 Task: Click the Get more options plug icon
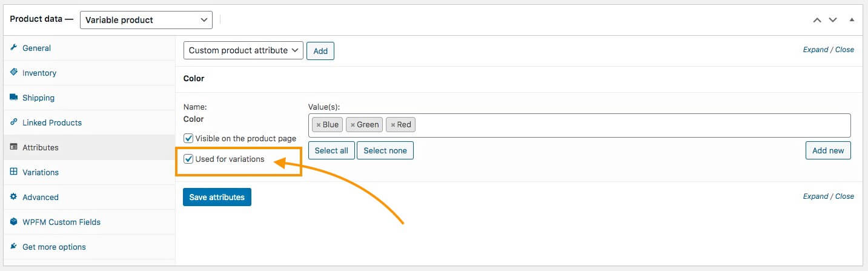[14, 247]
